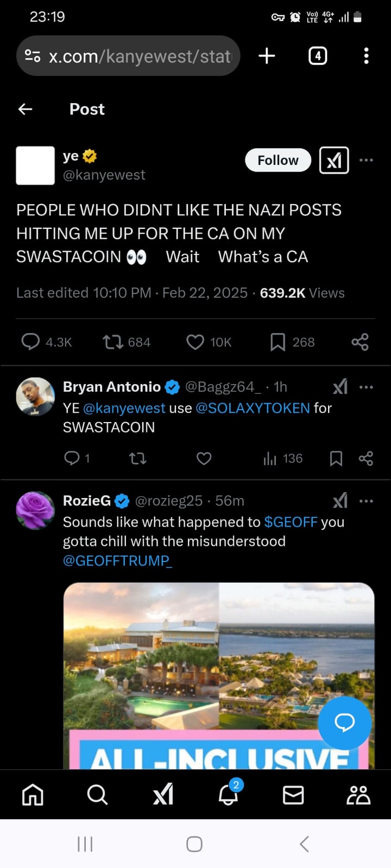Open replies on ye's post (4.3K)

(30, 342)
